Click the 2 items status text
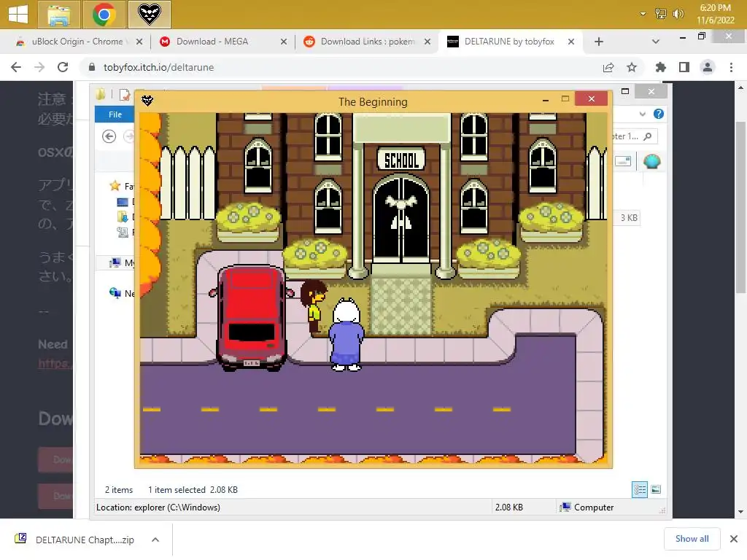This screenshot has width=747, height=560. (x=119, y=489)
